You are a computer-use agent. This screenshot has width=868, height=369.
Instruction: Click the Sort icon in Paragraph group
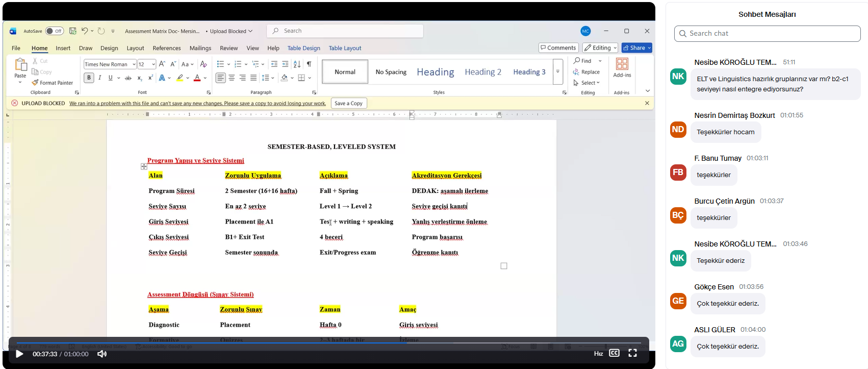tap(297, 64)
